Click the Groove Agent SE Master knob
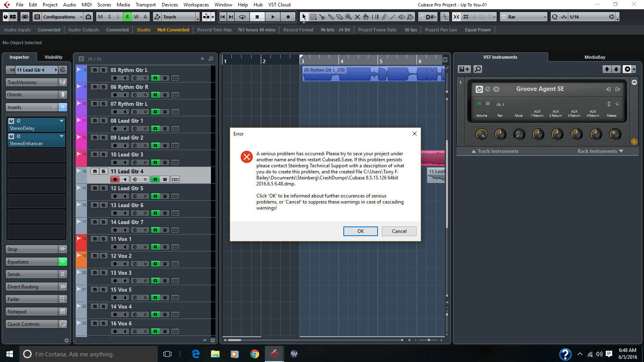This screenshot has width=644, height=362. click(x=615, y=134)
